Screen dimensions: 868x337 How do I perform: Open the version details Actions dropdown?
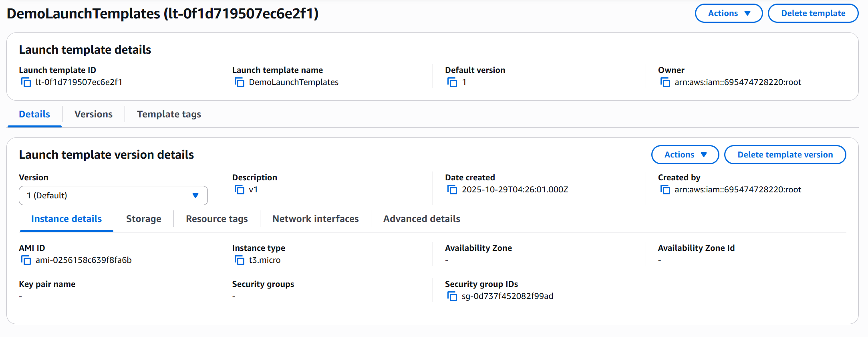click(685, 155)
